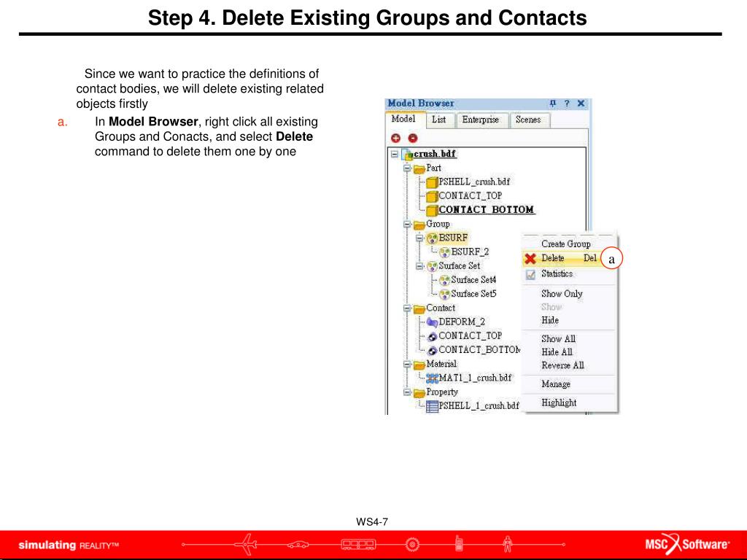Image resolution: width=747 pixels, height=560 pixels.
Task: Click the CONTACT_TOP contact icon under Contact
Action: click(x=432, y=336)
